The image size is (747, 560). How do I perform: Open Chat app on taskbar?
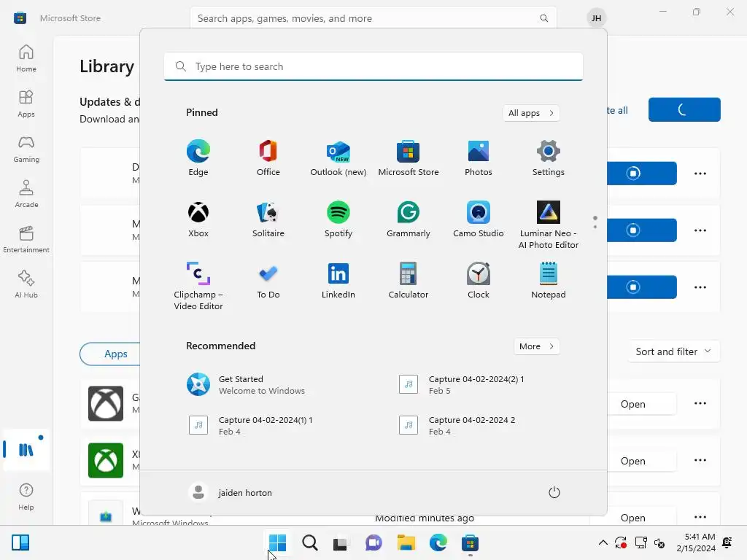(x=374, y=542)
